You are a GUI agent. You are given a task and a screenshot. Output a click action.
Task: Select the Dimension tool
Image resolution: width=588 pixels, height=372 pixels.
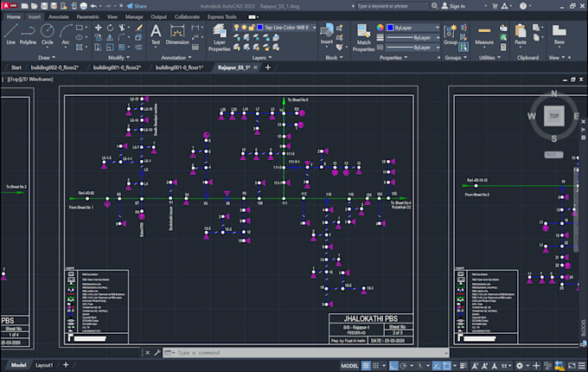point(177,34)
